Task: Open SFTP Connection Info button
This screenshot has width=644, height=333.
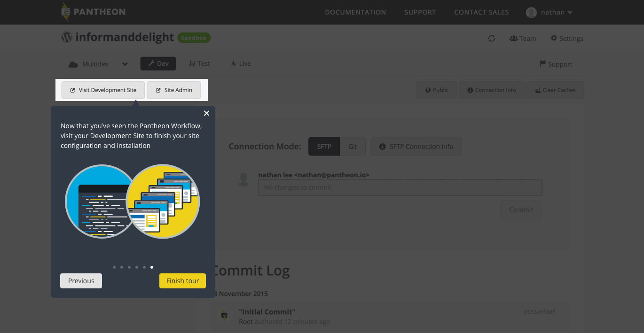Action: click(x=416, y=147)
